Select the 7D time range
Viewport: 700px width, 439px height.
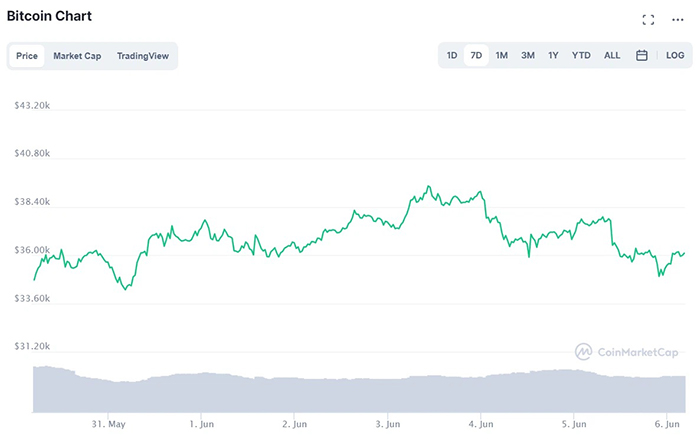[477, 55]
